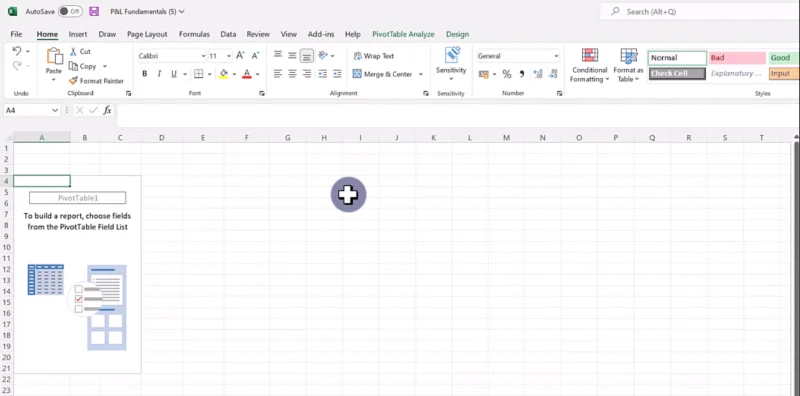800x396 pixels.
Task: Select Top Align icon
Action: pos(278,56)
